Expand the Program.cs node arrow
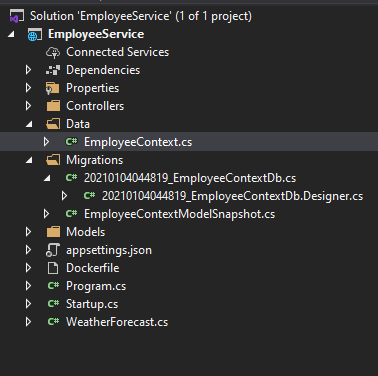The image size is (378, 376). [x=29, y=286]
